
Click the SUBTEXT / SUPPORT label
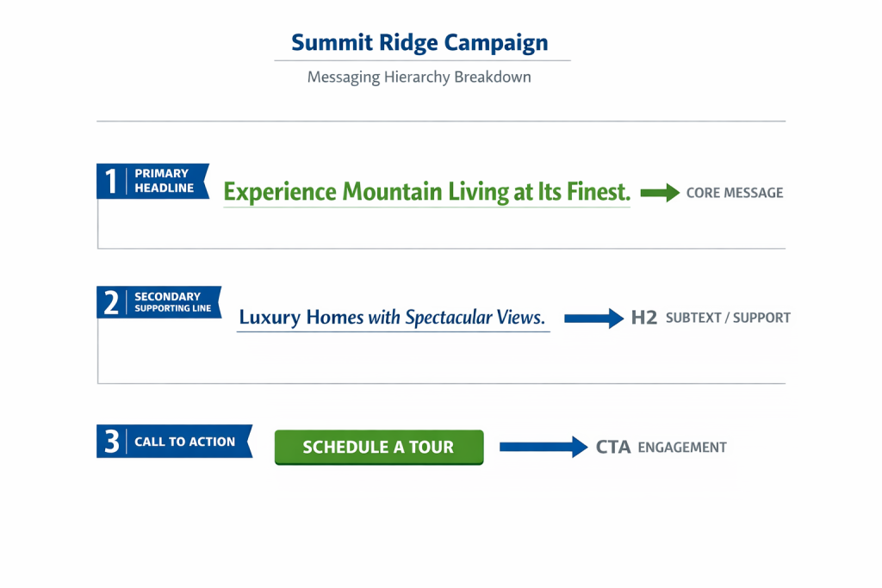click(x=728, y=318)
